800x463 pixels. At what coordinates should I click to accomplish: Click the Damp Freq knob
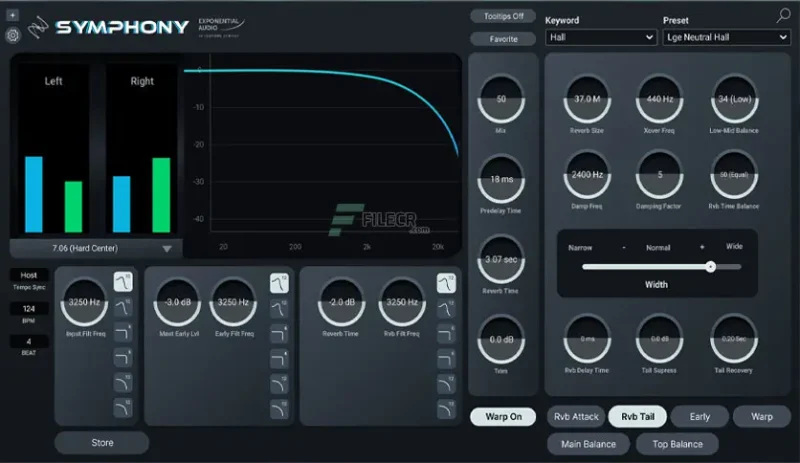[587, 175]
